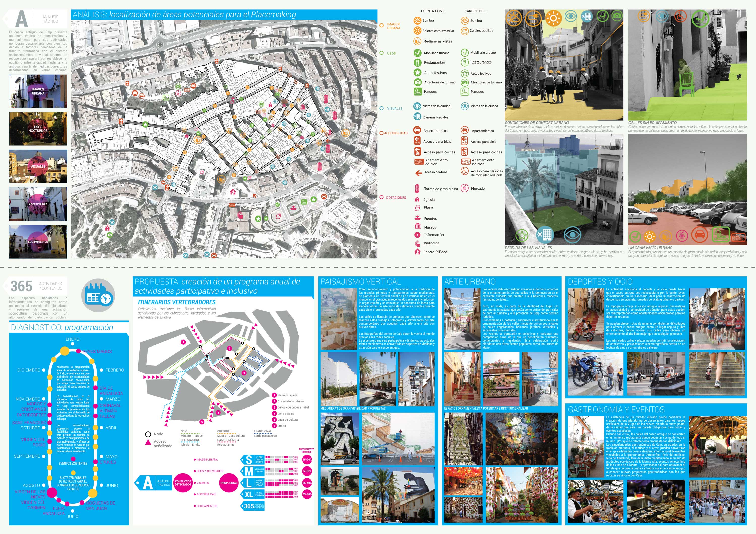The image size is (756, 534).
Task: Click the Nodo circle legend symbol
Action: [148, 434]
